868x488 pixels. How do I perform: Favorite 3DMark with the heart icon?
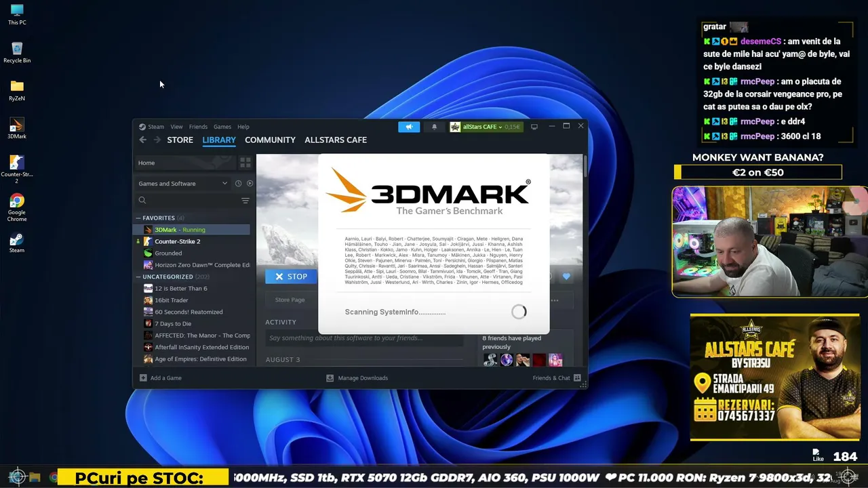(x=566, y=277)
